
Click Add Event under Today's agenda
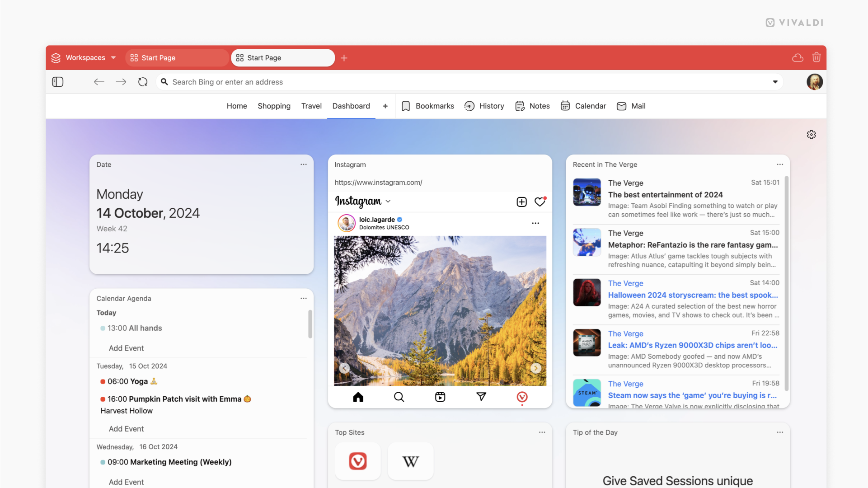coord(125,347)
